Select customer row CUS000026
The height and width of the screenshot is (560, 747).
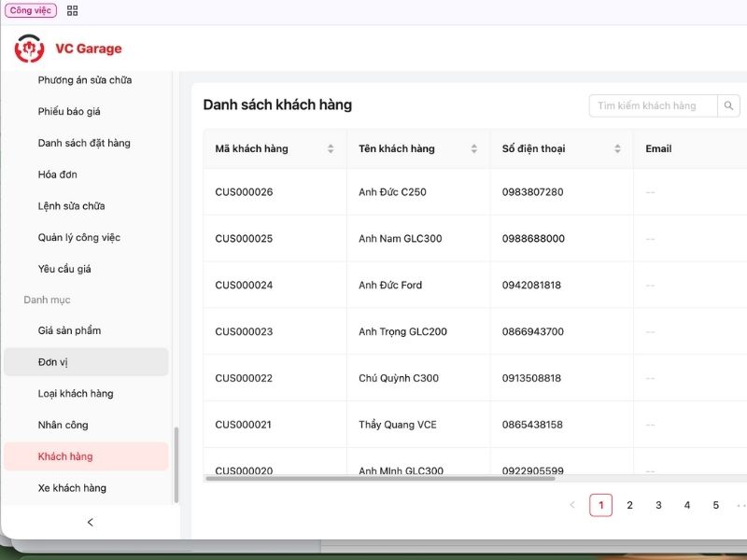[244, 192]
